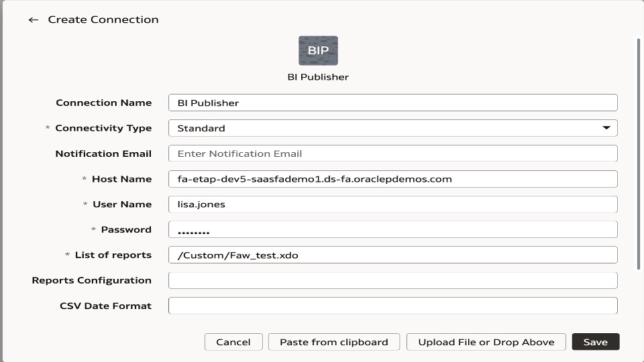Focus the CSV Date Format field
Viewport: 644px width, 362px height.
(x=392, y=306)
